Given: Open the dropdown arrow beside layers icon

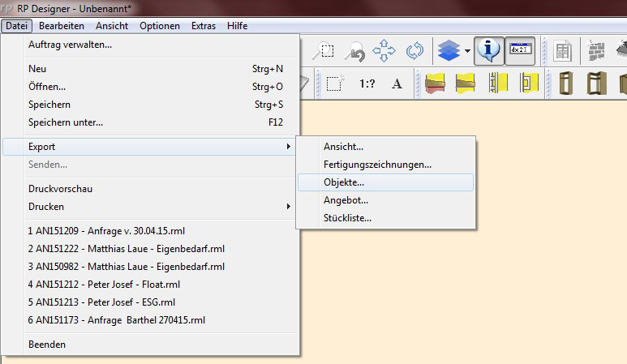Looking at the screenshot, I should tap(467, 51).
